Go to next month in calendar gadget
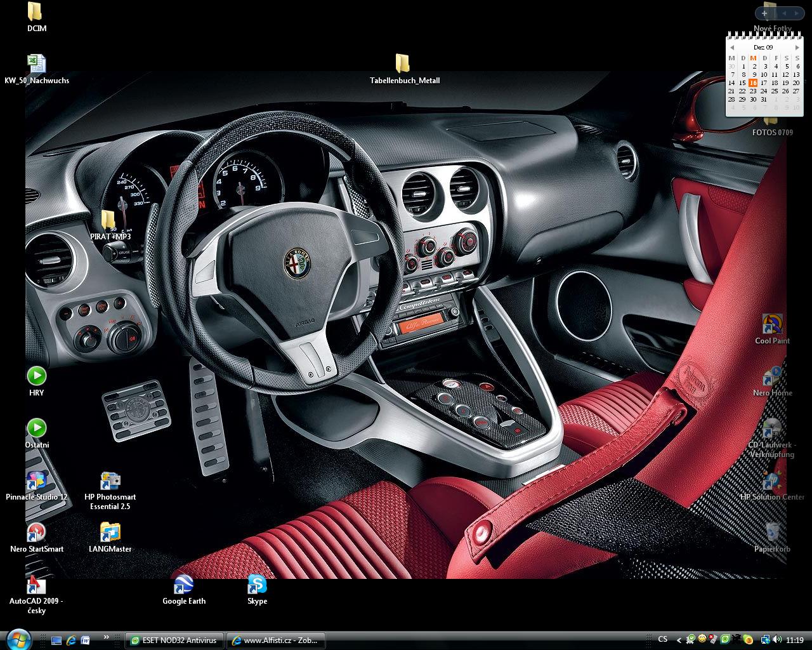812x650 pixels. [797, 47]
